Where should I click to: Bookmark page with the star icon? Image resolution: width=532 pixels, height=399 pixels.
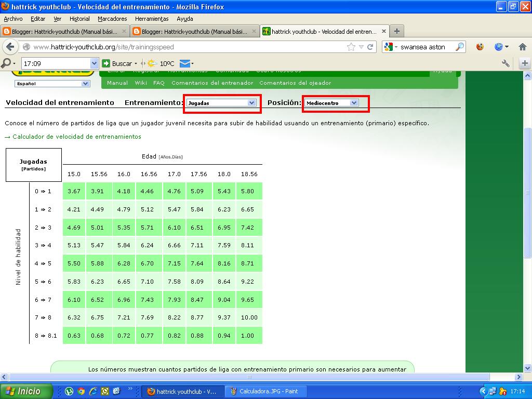[351, 47]
